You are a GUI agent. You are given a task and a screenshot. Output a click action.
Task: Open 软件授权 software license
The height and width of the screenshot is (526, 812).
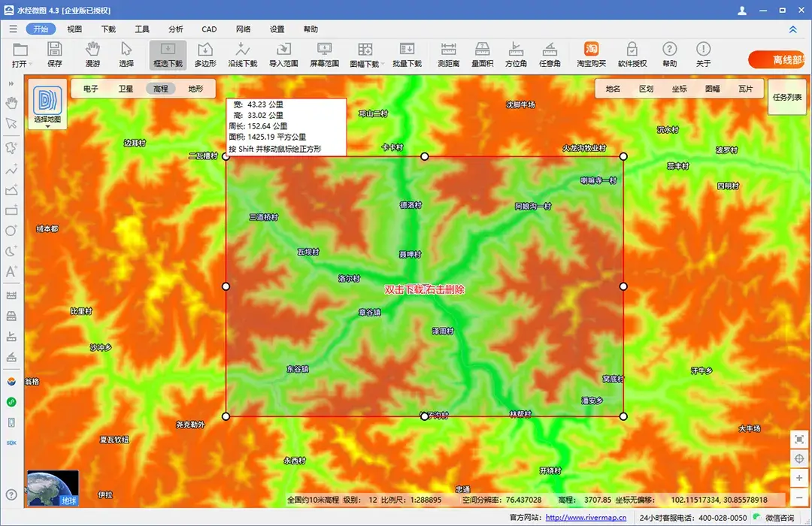coord(632,55)
